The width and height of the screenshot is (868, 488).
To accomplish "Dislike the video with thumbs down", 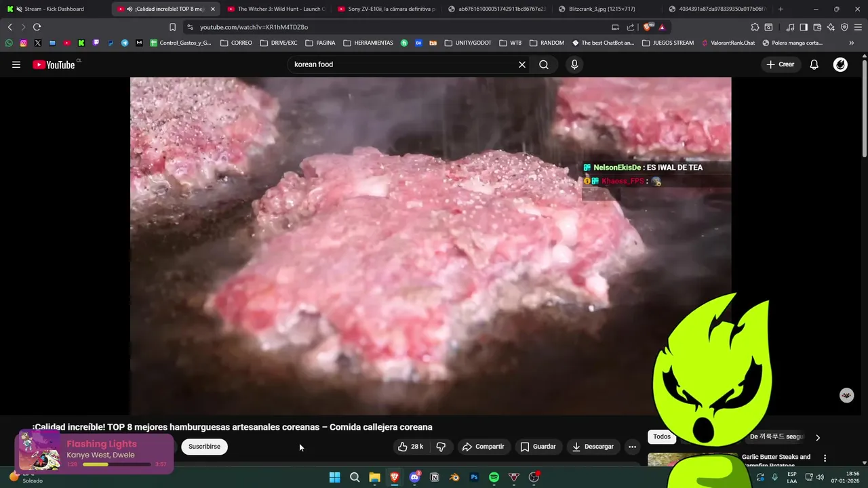I will click(x=441, y=447).
